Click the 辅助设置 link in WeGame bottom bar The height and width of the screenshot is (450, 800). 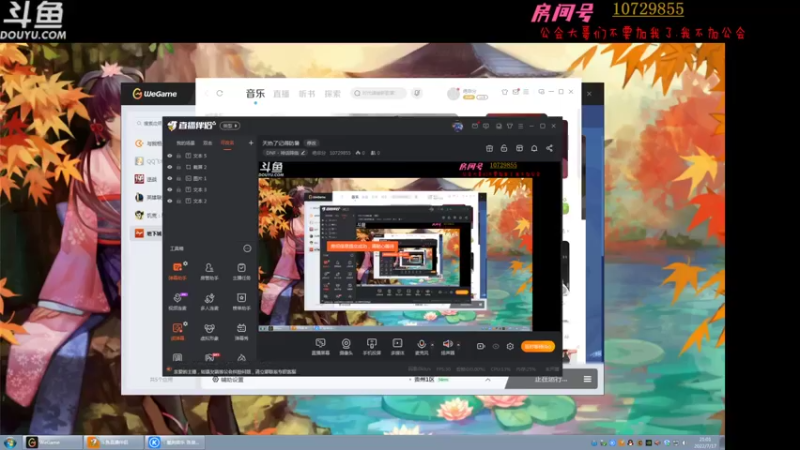[228, 380]
